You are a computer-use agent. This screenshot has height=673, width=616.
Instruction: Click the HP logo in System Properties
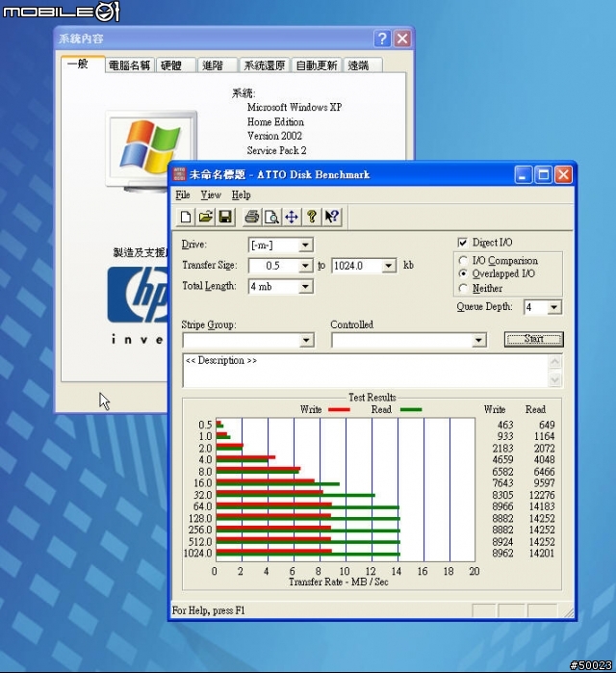coord(138,295)
